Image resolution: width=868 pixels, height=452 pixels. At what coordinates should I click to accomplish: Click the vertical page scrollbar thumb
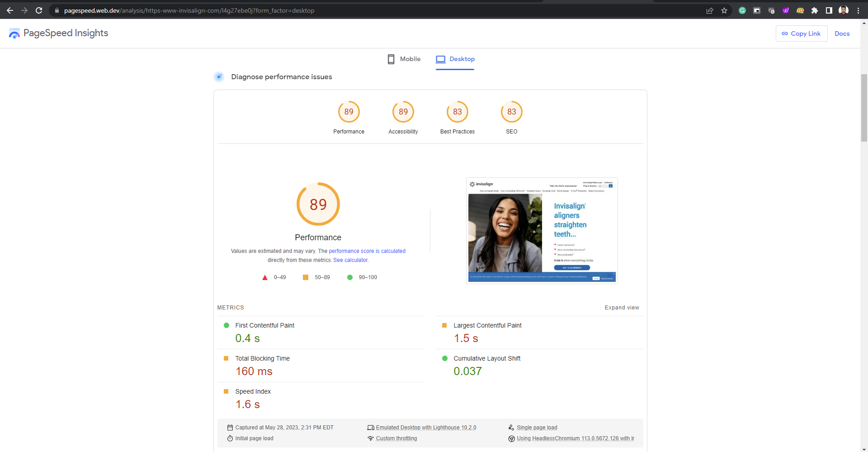pyautogui.click(x=864, y=108)
